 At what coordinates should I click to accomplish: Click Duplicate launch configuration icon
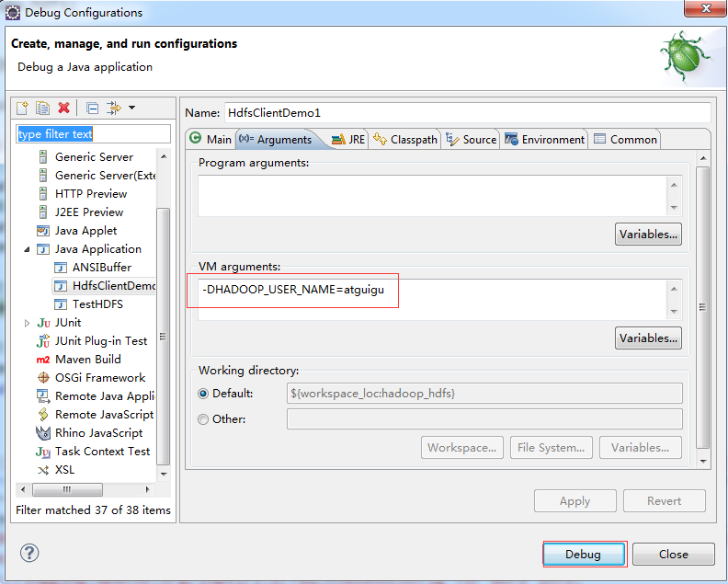click(x=42, y=108)
